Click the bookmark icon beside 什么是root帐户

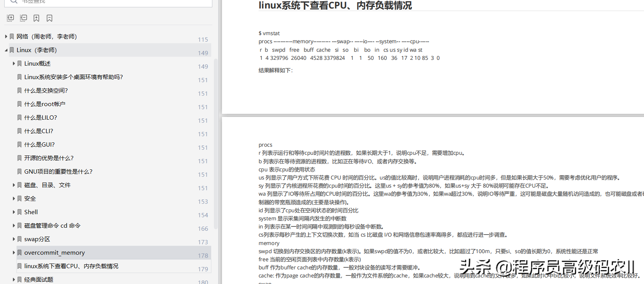[x=19, y=104]
